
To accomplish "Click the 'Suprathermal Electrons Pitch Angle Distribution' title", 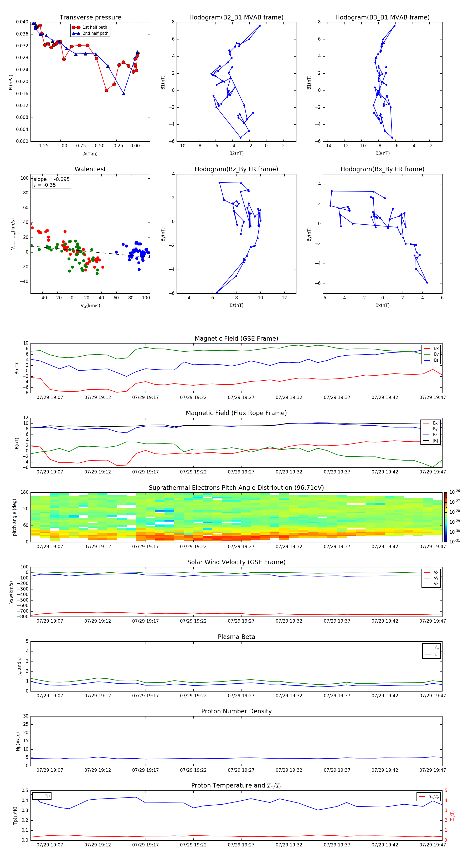I will coord(236,488).
